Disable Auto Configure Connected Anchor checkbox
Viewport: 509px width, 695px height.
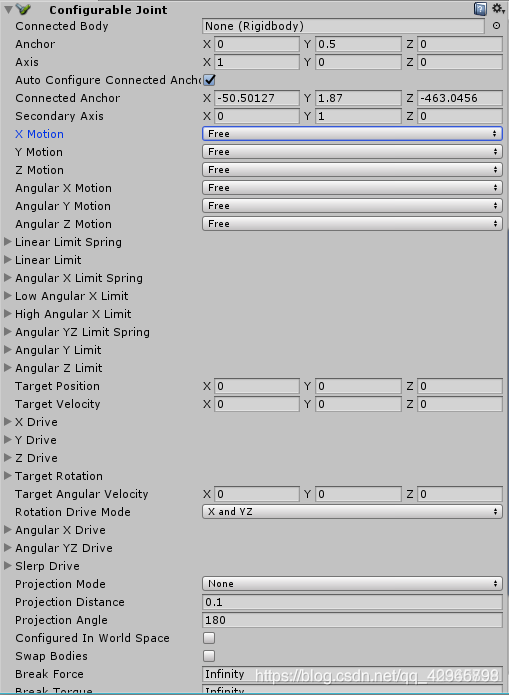click(209, 80)
